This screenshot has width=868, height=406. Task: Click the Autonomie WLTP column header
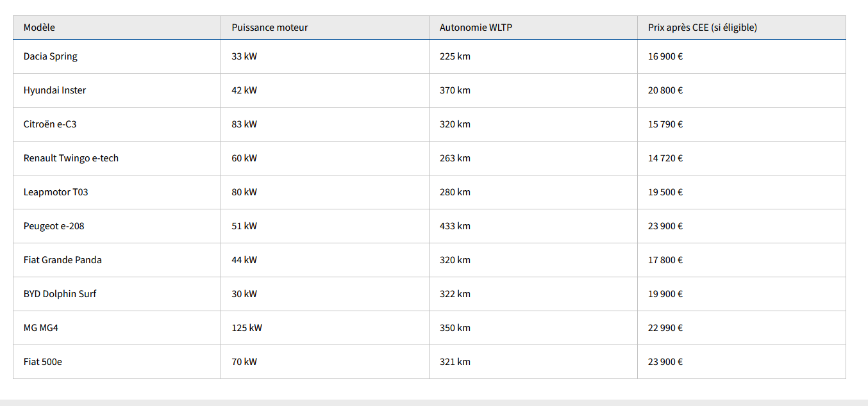(x=476, y=28)
